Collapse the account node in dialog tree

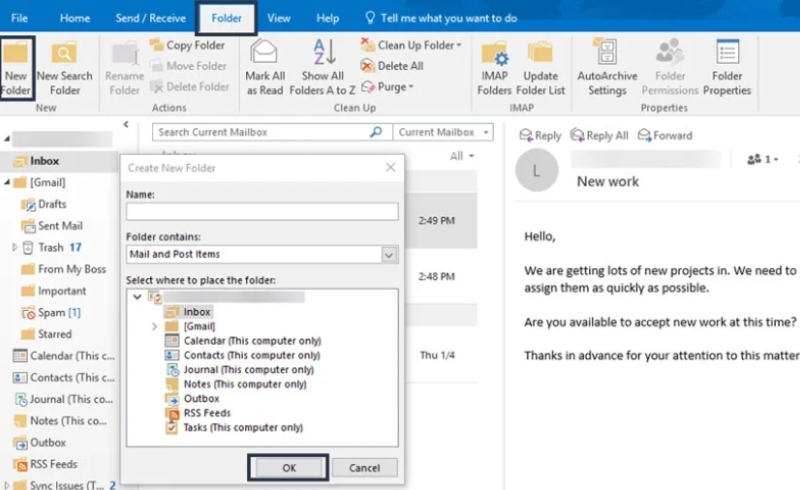[x=137, y=297]
